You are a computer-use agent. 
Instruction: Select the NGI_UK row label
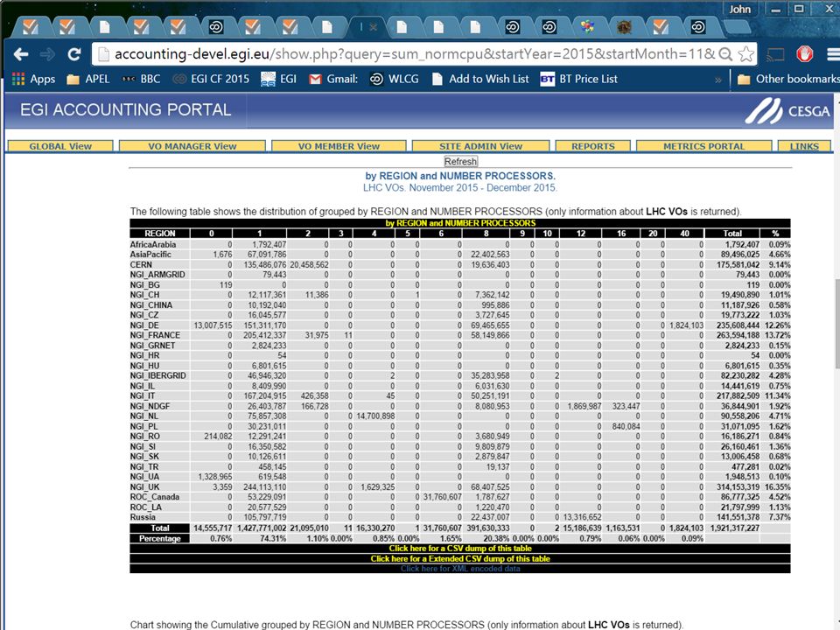[144, 487]
